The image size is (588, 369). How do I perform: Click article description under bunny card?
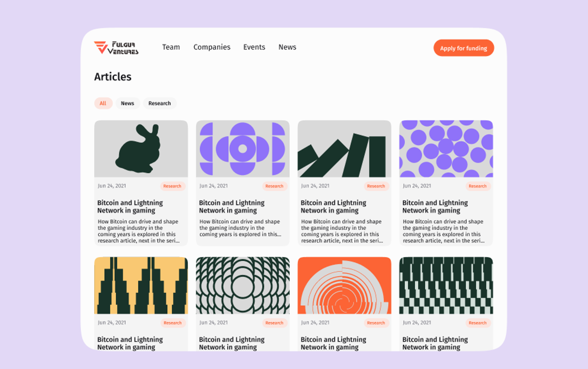(x=139, y=231)
